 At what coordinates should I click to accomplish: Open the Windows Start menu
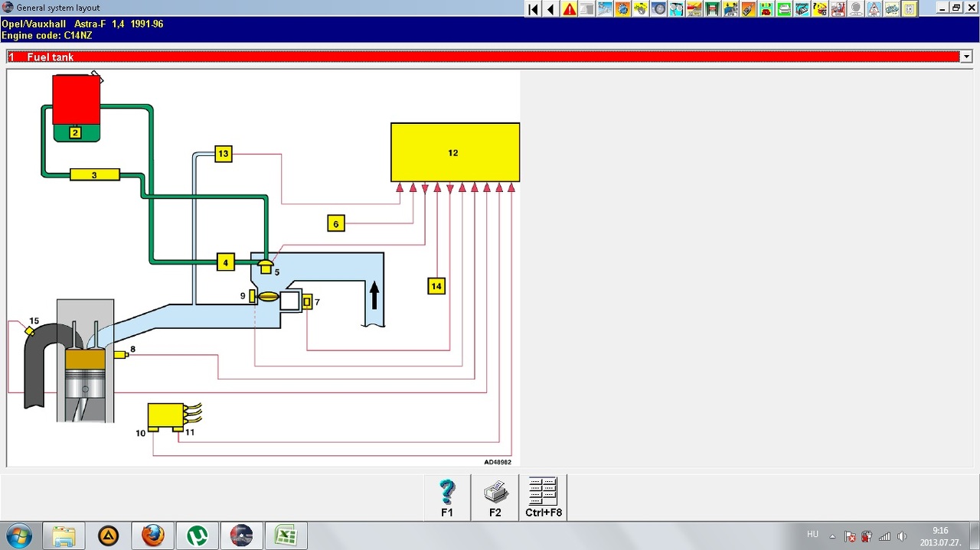18,535
